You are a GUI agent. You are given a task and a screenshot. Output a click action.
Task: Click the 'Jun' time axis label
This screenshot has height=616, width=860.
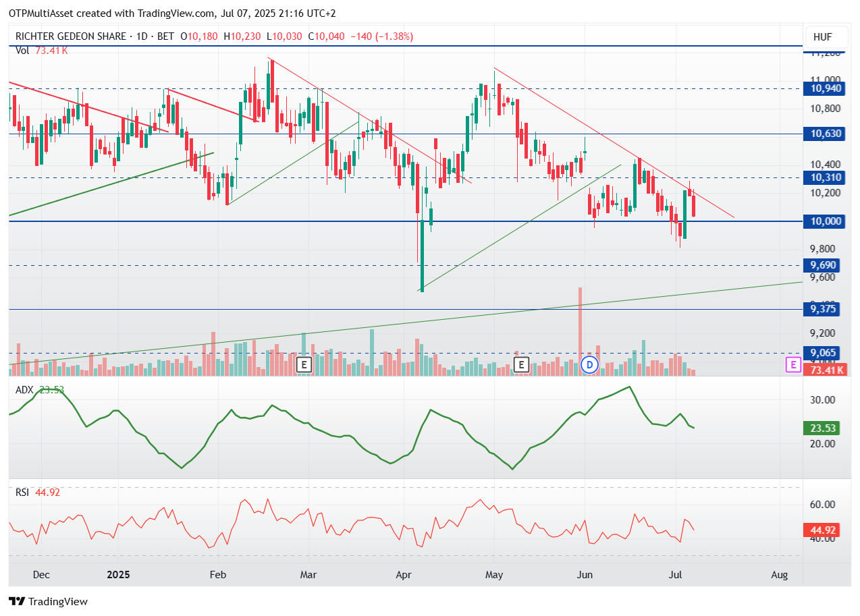[x=585, y=575]
